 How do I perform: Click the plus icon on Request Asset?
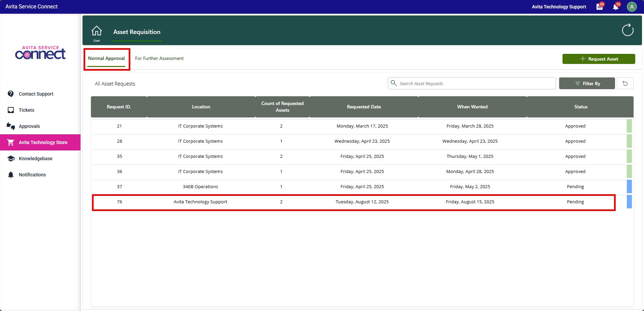(x=583, y=59)
